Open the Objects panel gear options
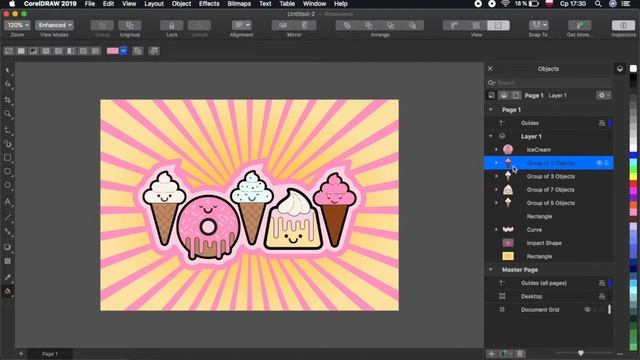Viewport: 640px width, 360px height. pos(603,95)
